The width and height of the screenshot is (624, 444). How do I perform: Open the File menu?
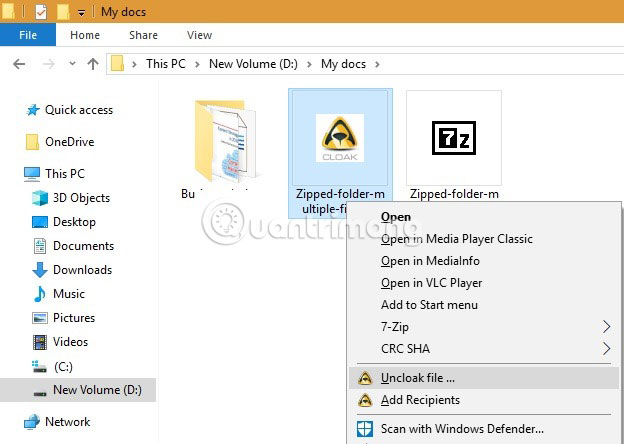28,35
